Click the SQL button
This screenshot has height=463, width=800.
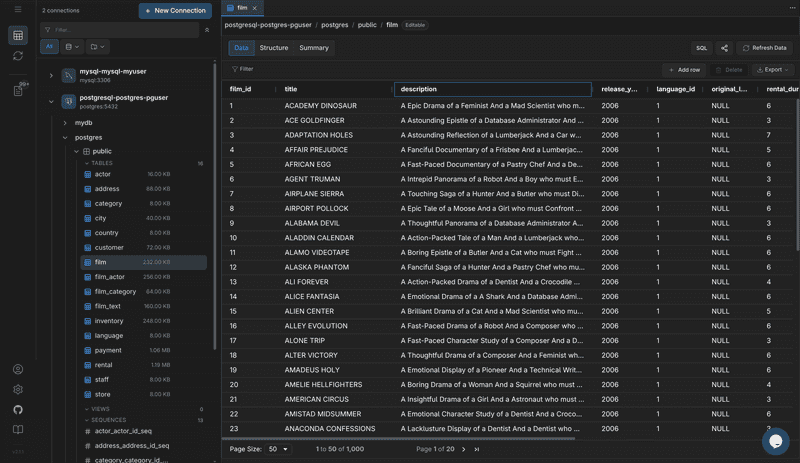pyautogui.click(x=702, y=48)
